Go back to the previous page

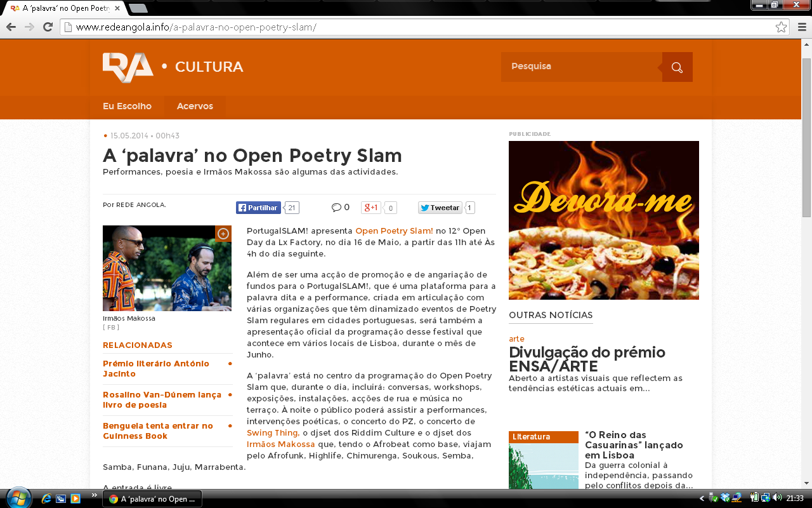coord(11,27)
